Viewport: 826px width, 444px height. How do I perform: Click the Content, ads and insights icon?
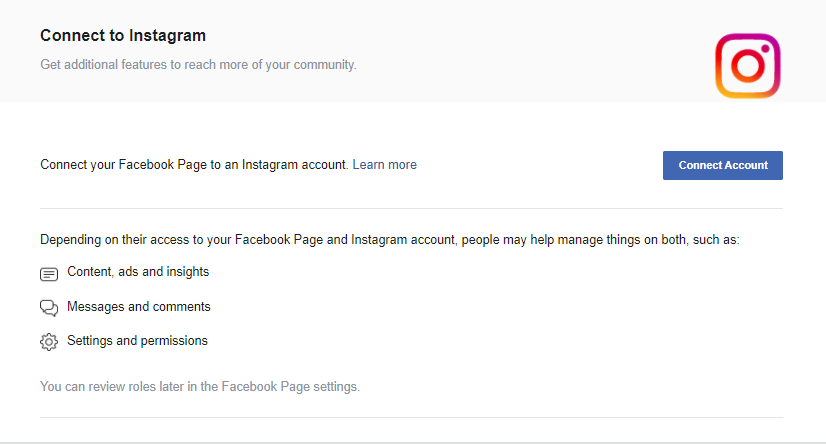click(x=49, y=273)
